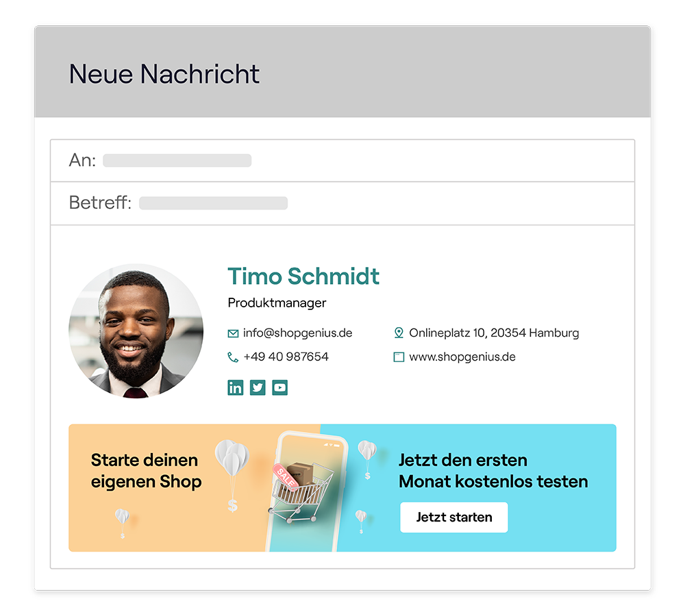685x616 pixels.
Task: Open the Twitter icon in the signature
Action: point(258,387)
